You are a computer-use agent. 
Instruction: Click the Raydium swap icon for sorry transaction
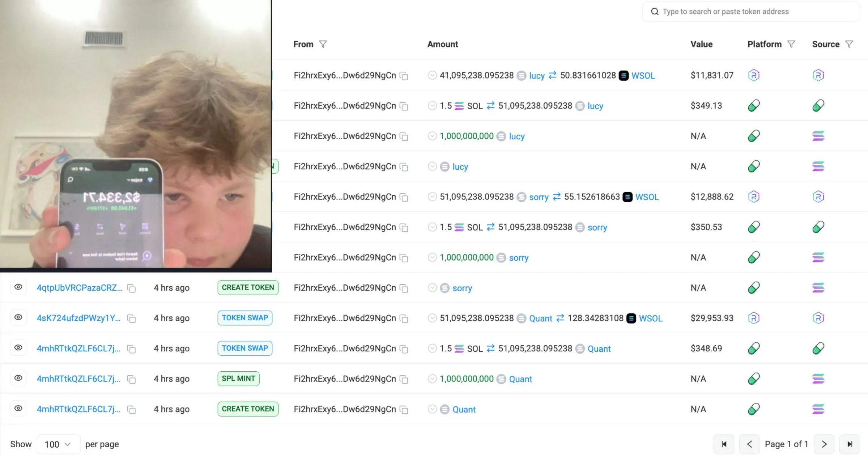click(754, 197)
